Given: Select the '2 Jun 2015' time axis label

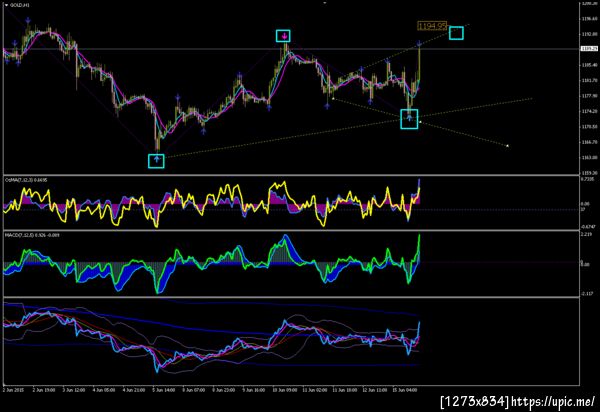Looking at the screenshot, I should coord(13,390).
